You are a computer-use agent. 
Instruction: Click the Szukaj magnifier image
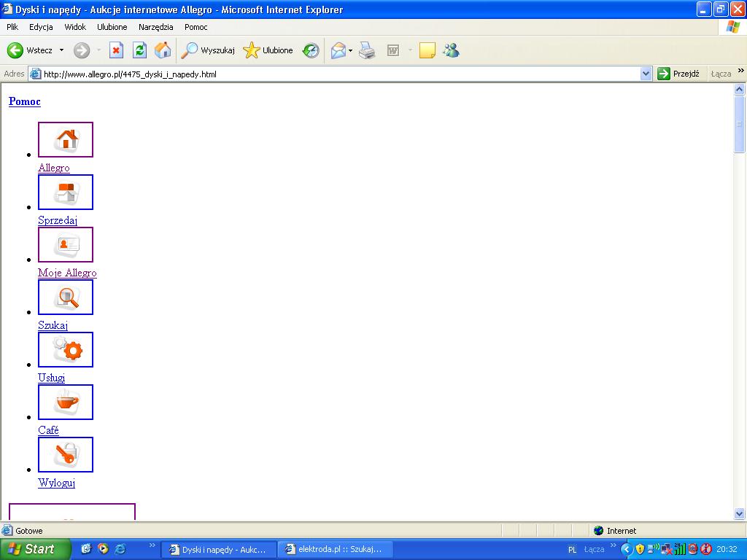pos(66,297)
